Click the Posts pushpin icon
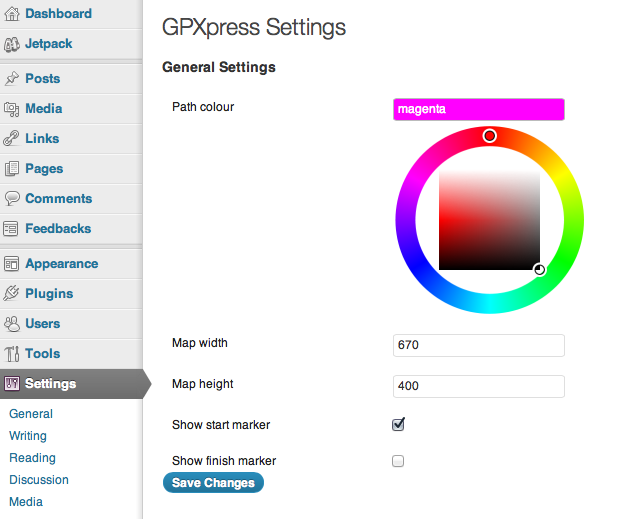 tap(12, 78)
